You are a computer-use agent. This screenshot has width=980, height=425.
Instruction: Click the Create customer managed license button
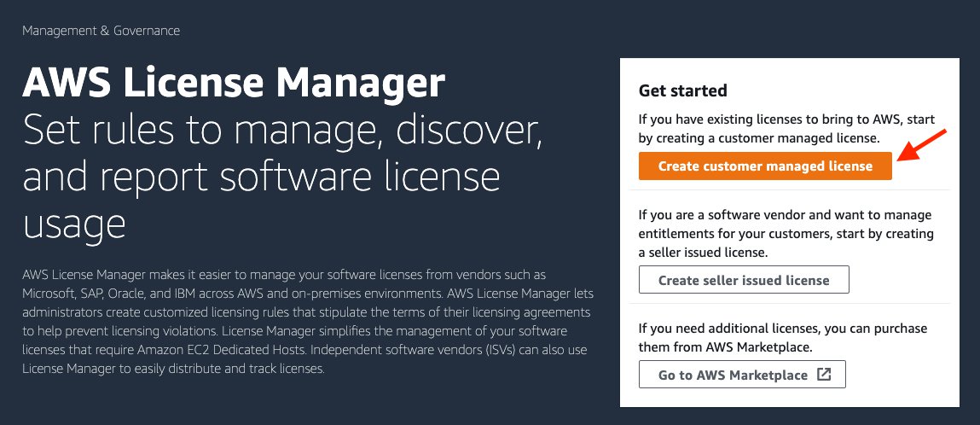pyautogui.click(x=765, y=166)
